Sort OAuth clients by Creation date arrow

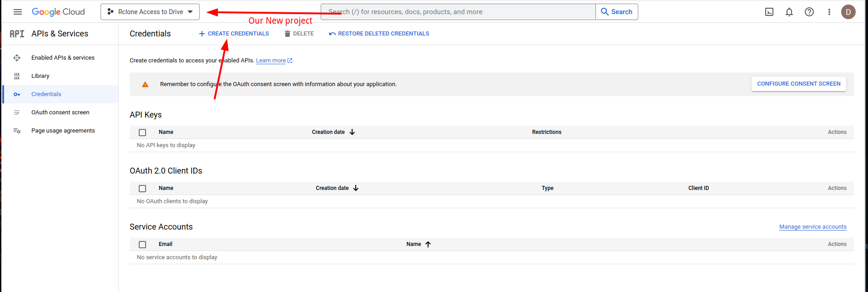click(x=356, y=188)
